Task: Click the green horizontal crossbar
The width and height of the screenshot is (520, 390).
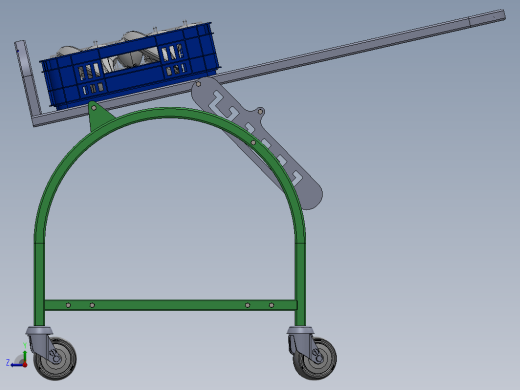Action: (170, 305)
